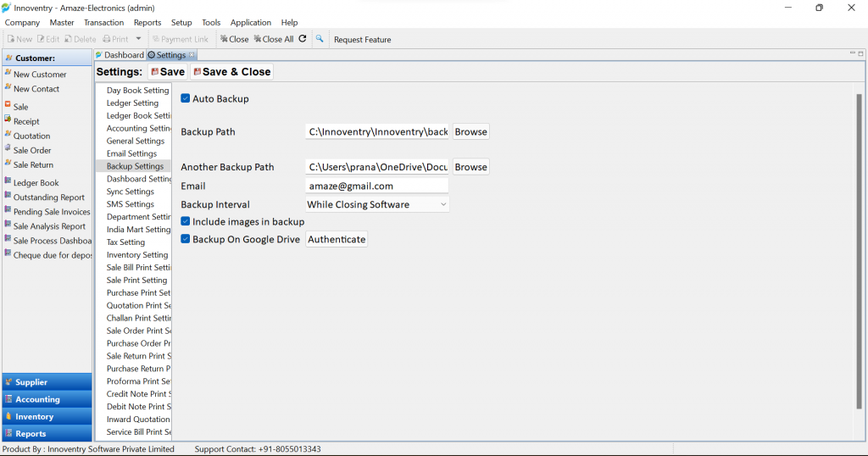Click Request Feature in toolbar

362,39
